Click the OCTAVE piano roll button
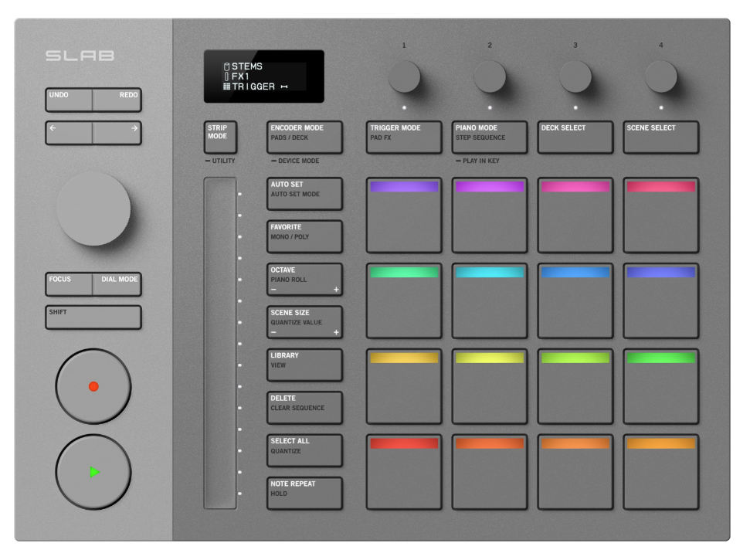 304,280
